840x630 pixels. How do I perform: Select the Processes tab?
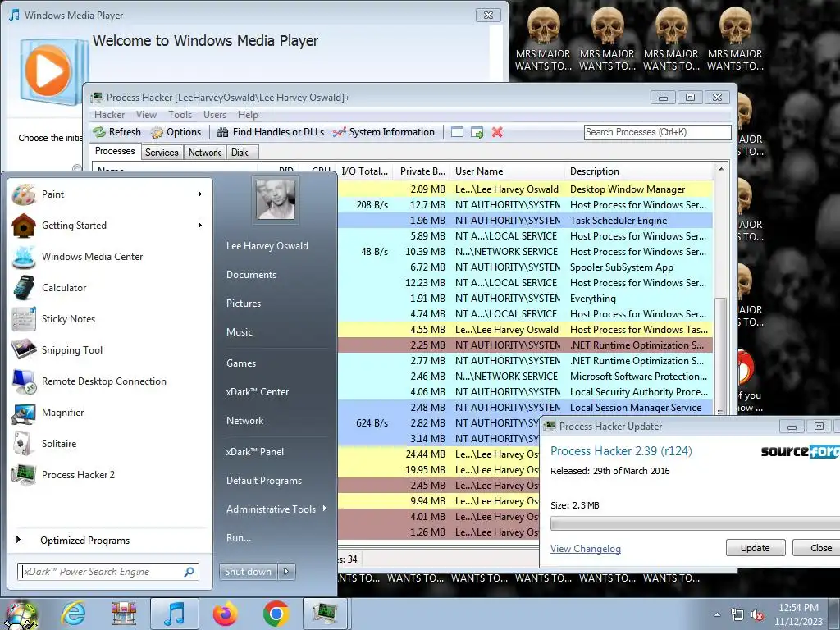tap(115, 151)
